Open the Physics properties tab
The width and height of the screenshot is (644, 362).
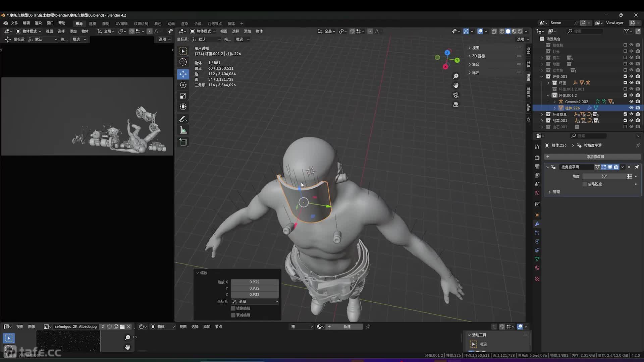pos(537,241)
